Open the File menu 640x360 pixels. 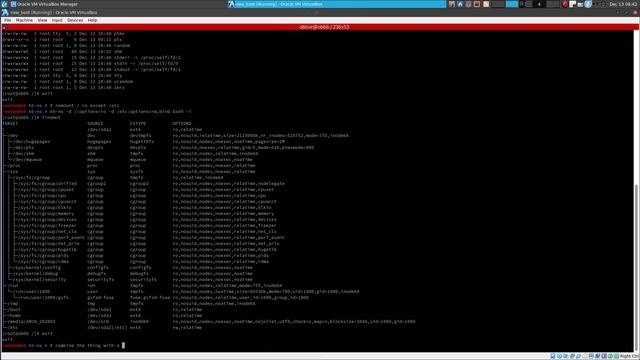pyautogui.click(x=8, y=20)
